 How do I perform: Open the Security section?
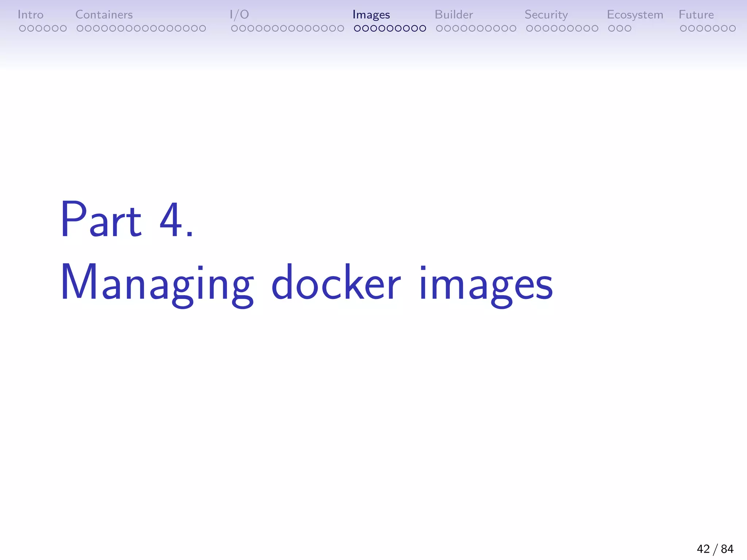click(546, 15)
